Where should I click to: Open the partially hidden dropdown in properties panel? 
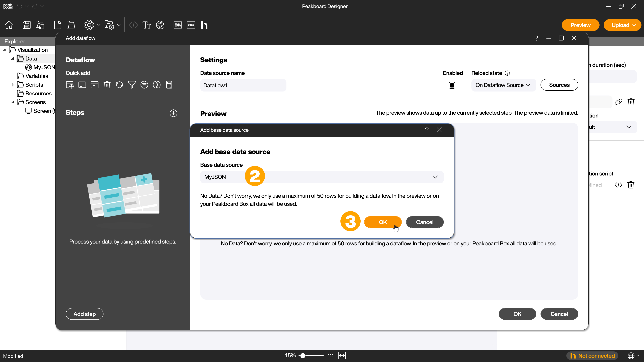coord(613,127)
